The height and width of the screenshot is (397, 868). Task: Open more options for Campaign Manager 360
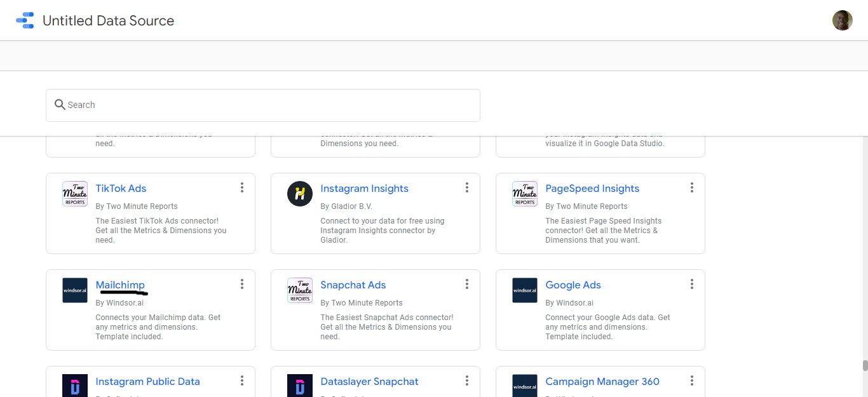click(x=691, y=380)
